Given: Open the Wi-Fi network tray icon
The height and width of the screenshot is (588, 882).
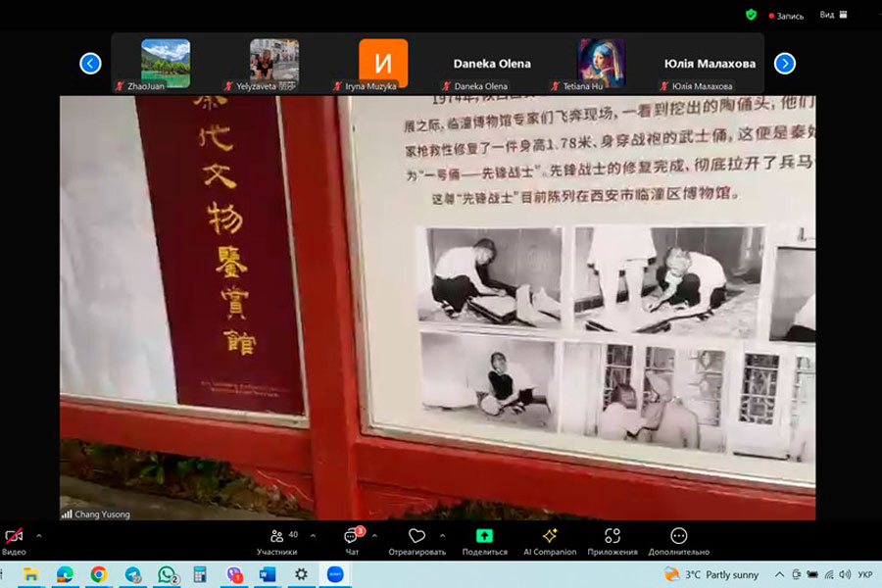Looking at the screenshot, I should (x=829, y=574).
